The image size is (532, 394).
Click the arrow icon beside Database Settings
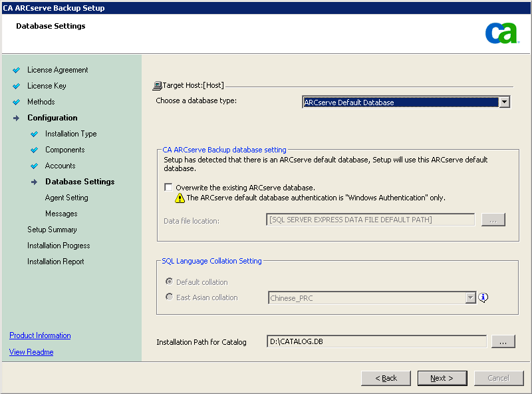pyautogui.click(x=35, y=182)
